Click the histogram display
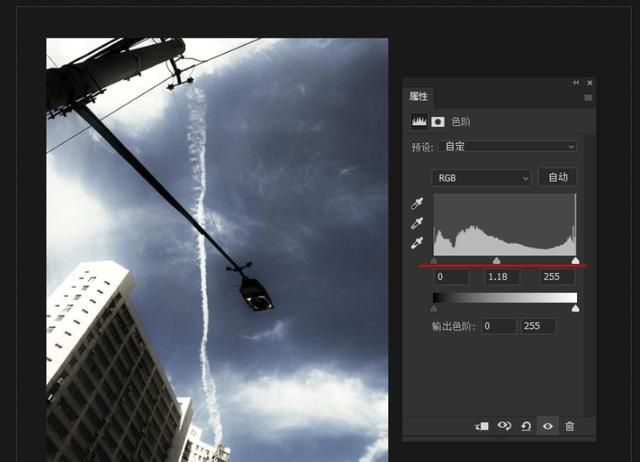Viewport: 640px width, 462px height. click(x=505, y=225)
